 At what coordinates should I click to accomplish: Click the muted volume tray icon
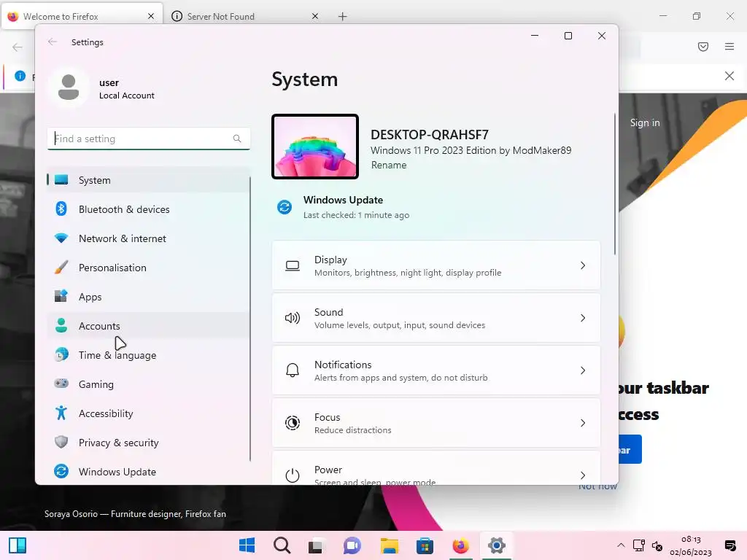point(657,546)
